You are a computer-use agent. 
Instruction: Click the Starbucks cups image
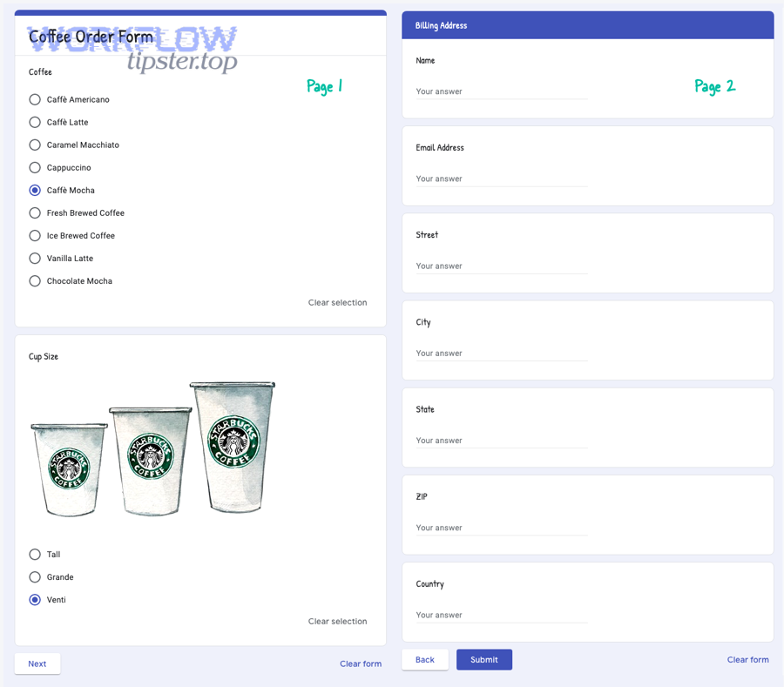(x=153, y=448)
